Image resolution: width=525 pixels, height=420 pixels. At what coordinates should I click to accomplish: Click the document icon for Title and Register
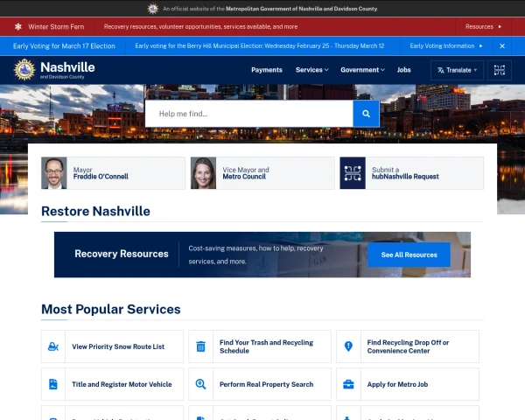click(x=53, y=384)
